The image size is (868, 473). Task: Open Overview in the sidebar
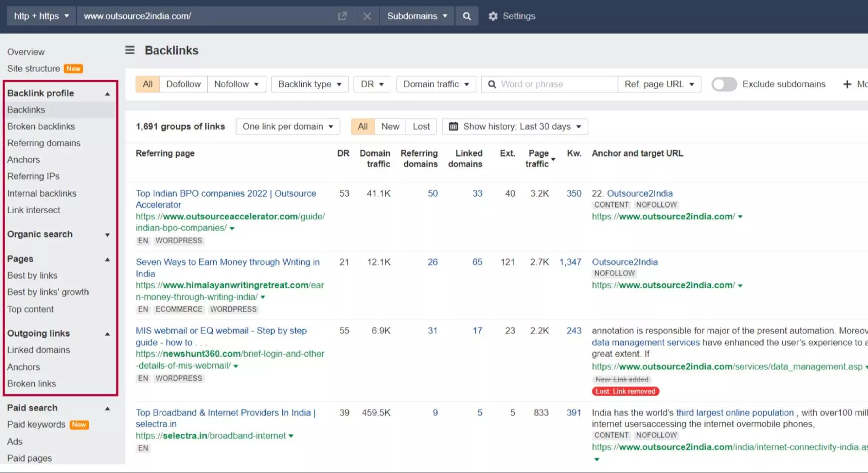26,52
